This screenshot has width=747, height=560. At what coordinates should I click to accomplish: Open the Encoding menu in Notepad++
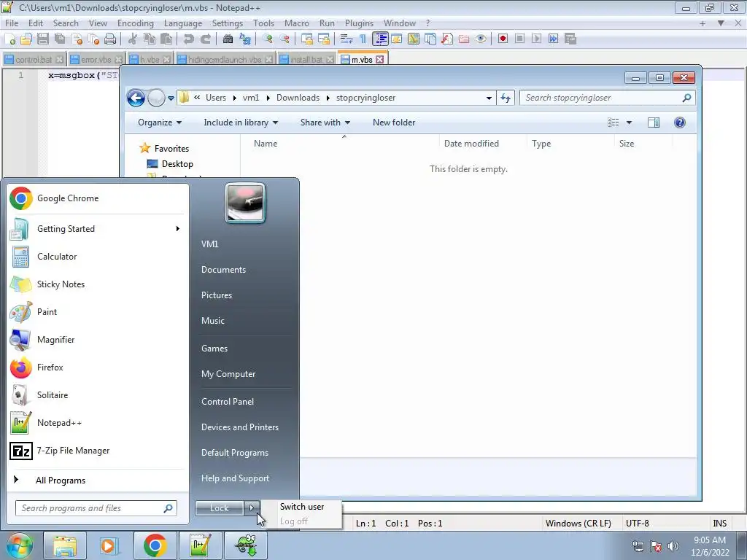click(135, 23)
